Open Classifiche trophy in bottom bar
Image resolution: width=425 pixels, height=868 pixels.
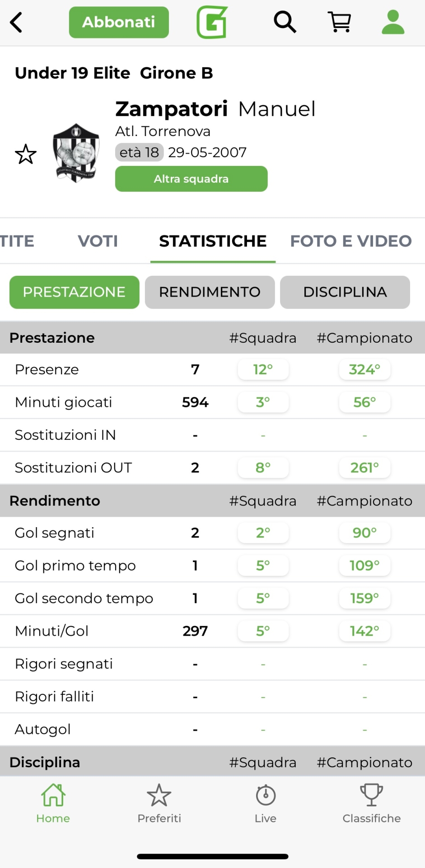(x=371, y=803)
